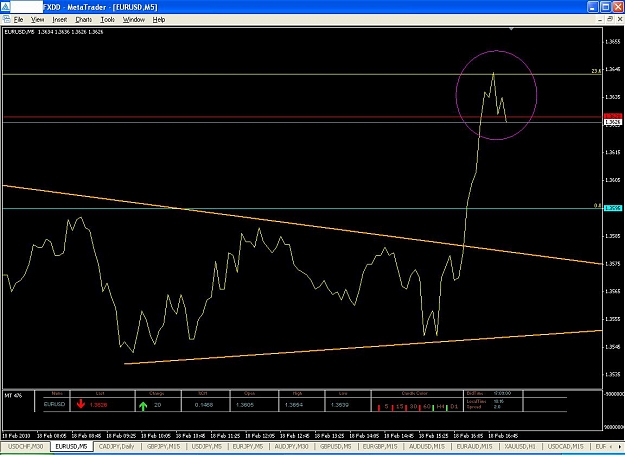Image resolution: width=625 pixels, height=455 pixels.
Task: Click the Low value 1.3539
Action: pyautogui.click(x=340, y=405)
